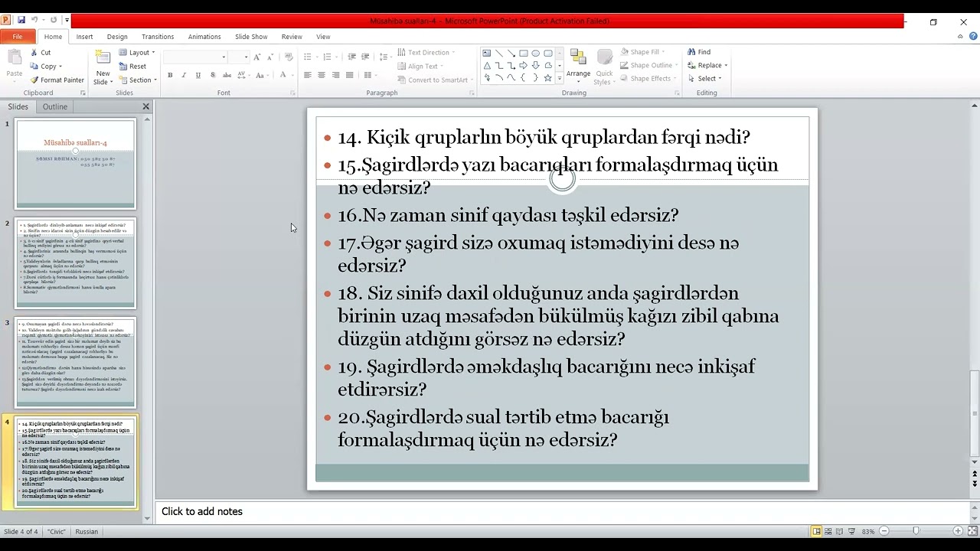Zoom in with plus button
The image size is (980, 551).
pos(957,531)
